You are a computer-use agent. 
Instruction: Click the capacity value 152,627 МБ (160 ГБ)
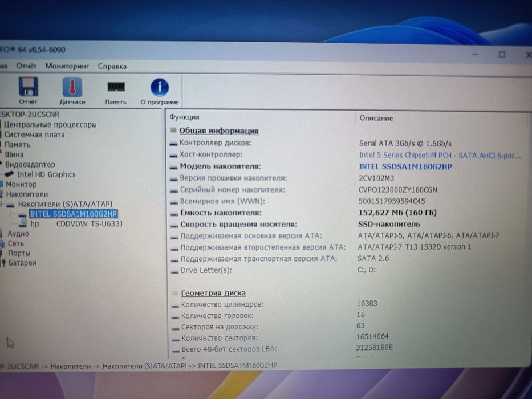pyautogui.click(x=397, y=213)
